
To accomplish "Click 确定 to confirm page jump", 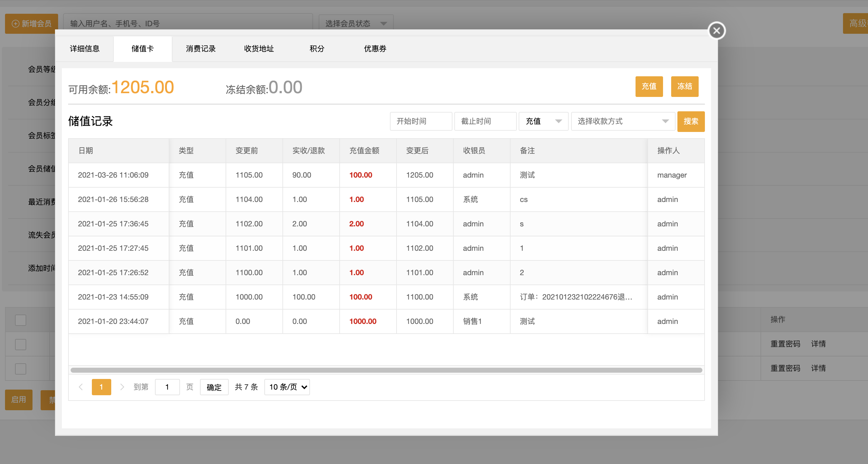I will pos(214,387).
